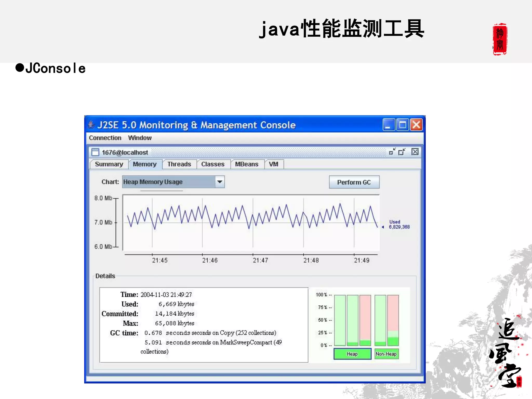Click the 21:45 time axis label
Screen dimensions: 532x399
click(160, 260)
